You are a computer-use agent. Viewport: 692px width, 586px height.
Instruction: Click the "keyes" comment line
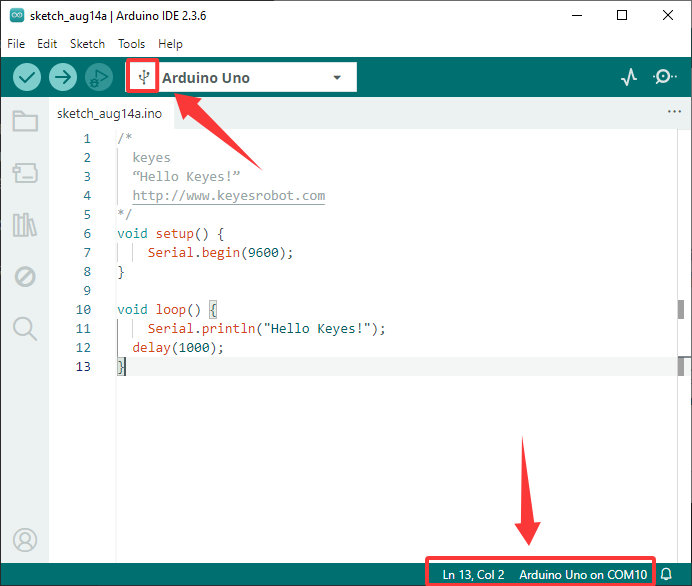tap(151, 158)
